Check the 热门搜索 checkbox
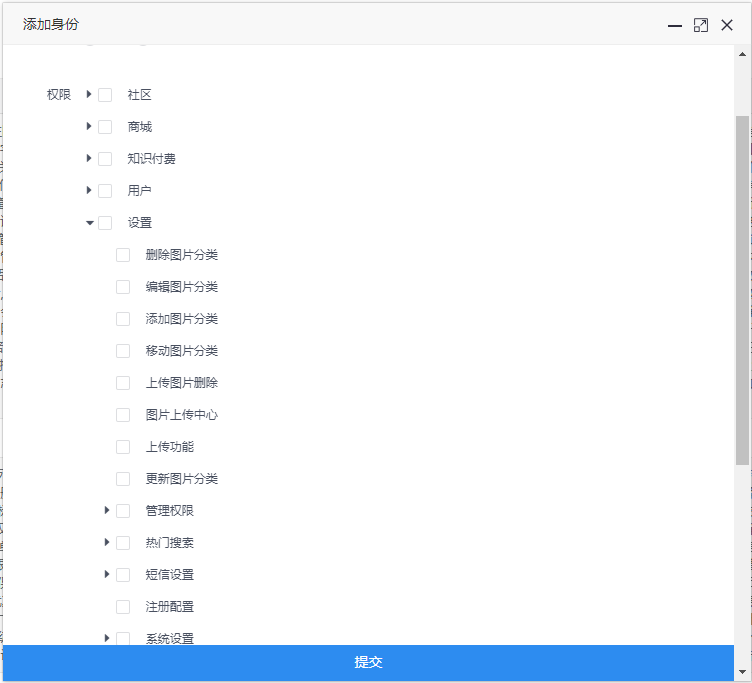The width and height of the screenshot is (752, 683). click(x=123, y=542)
